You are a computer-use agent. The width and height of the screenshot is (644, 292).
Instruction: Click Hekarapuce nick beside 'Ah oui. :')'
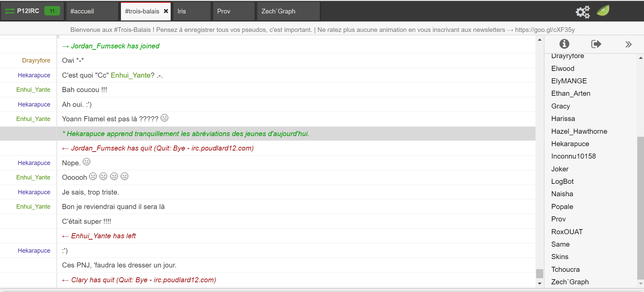tap(34, 105)
